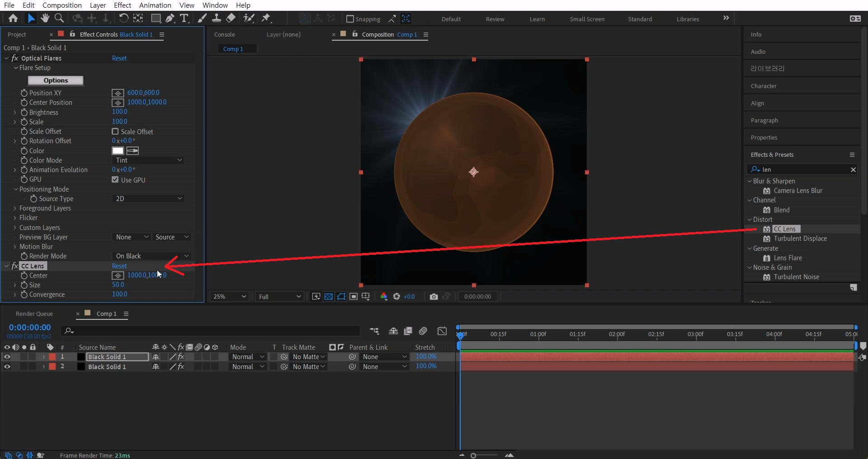Click the effects search field
Screen dimensions: 868x459
click(x=803, y=169)
